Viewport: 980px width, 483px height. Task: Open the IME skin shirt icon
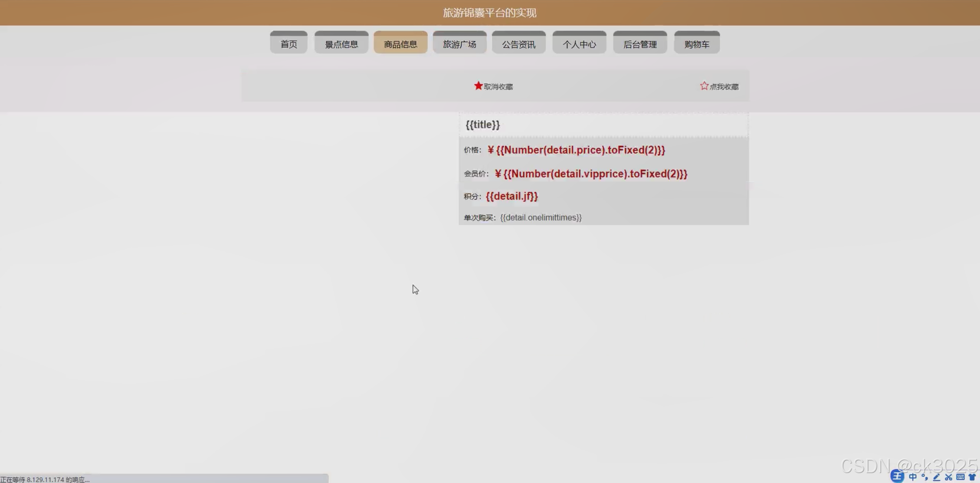(972, 477)
